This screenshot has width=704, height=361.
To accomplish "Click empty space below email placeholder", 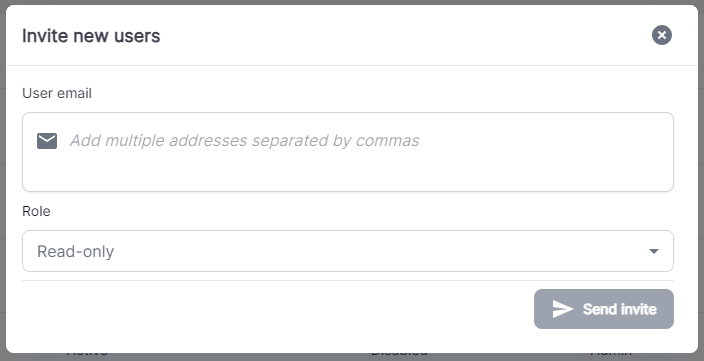I will (348, 173).
